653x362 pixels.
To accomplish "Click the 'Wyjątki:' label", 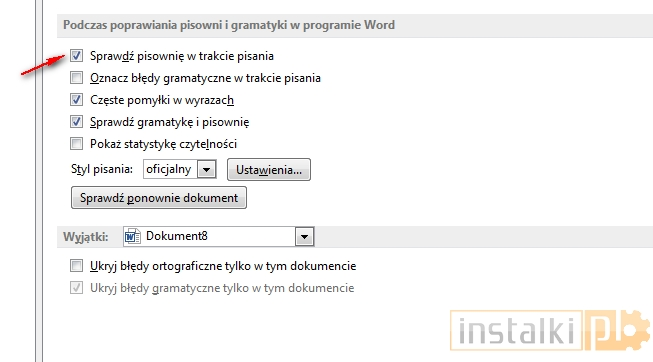I will coord(85,237).
